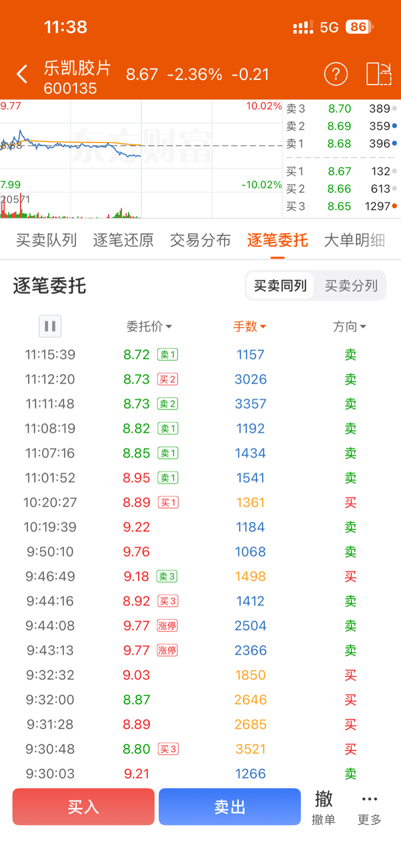Select the 9:31:28 order row
401x868 pixels.
tap(200, 724)
